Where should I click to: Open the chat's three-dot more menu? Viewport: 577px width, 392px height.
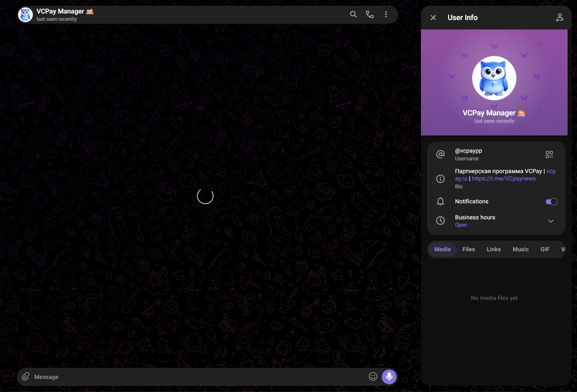click(386, 14)
